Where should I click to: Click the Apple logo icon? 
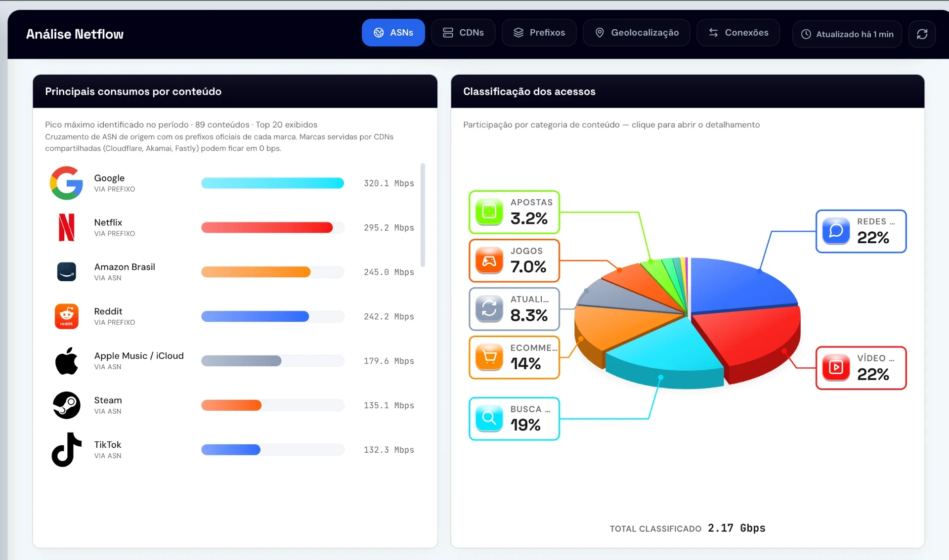[66, 361]
